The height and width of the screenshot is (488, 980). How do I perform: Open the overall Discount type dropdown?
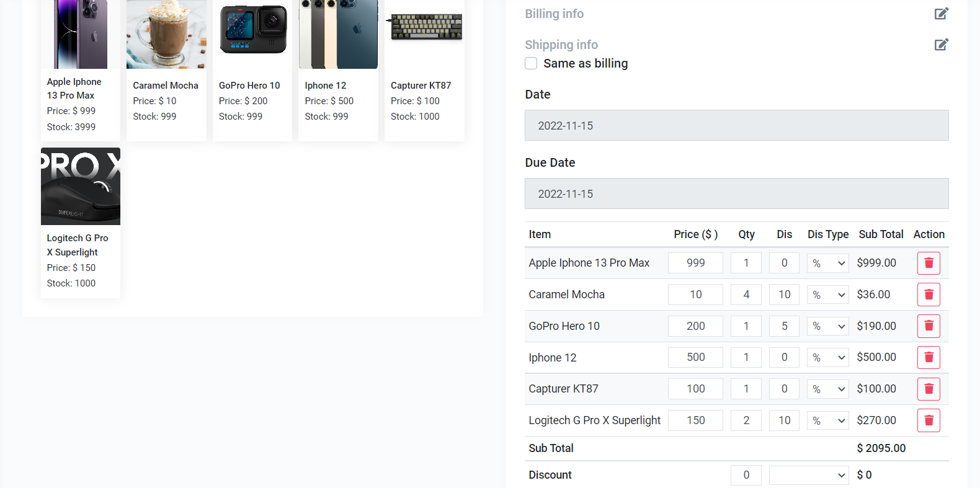pos(808,475)
